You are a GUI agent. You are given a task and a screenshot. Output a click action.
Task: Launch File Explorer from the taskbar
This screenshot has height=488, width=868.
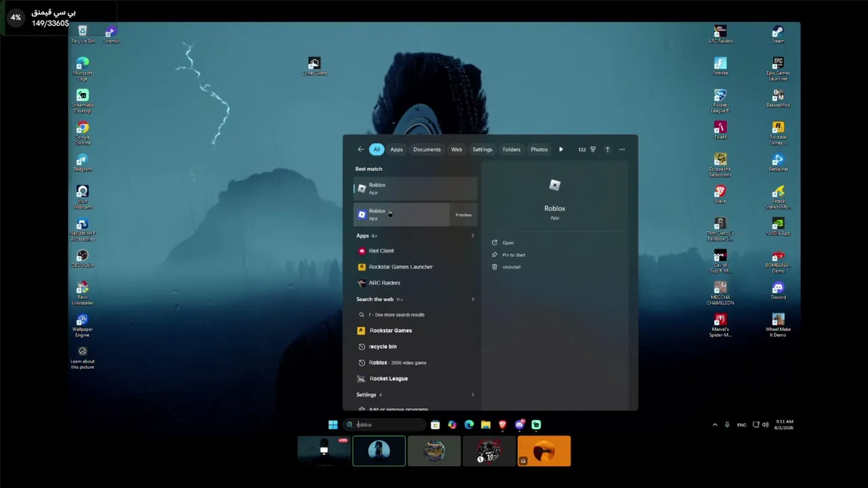pyautogui.click(x=486, y=425)
